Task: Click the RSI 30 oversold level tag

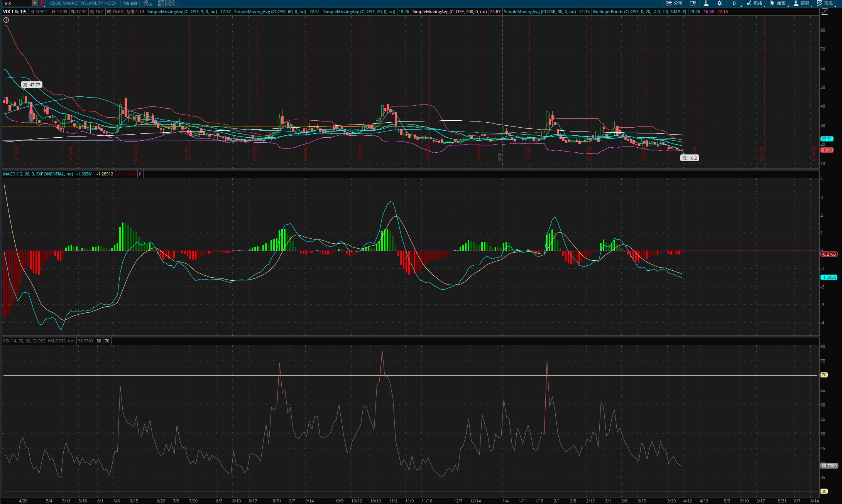Action: [824, 491]
